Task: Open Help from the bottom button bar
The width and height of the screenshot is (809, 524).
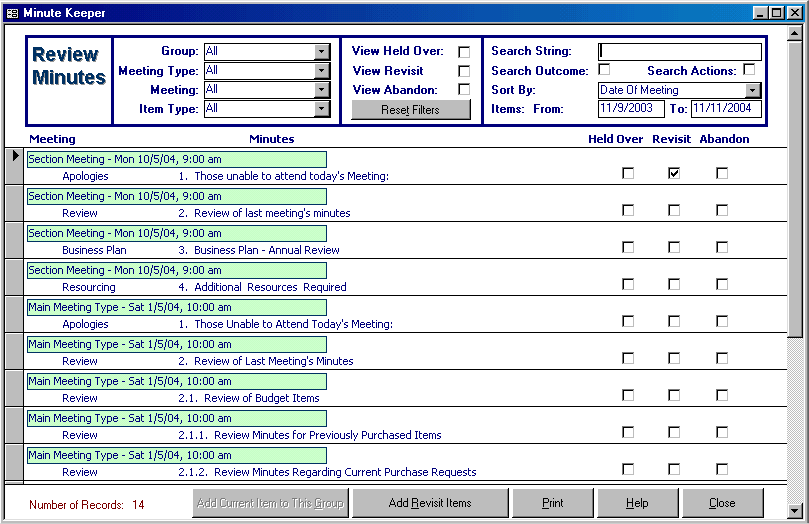Action: coord(637,503)
